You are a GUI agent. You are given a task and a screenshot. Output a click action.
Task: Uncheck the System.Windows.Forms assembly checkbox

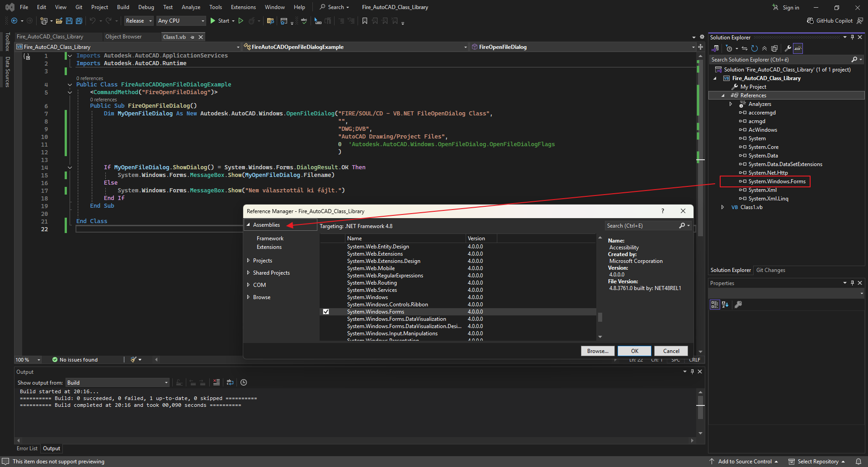point(326,312)
